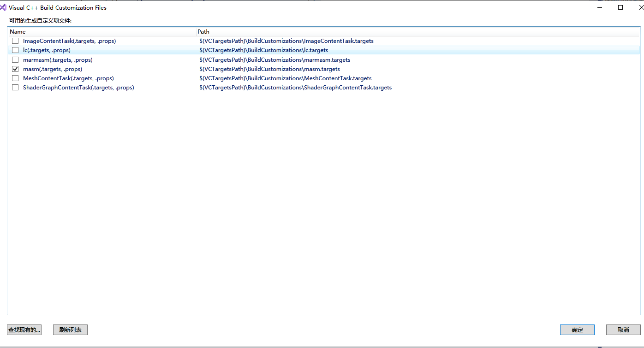Click the masm.targets path cell
Screen dimensions: 644x348
click(270, 69)
